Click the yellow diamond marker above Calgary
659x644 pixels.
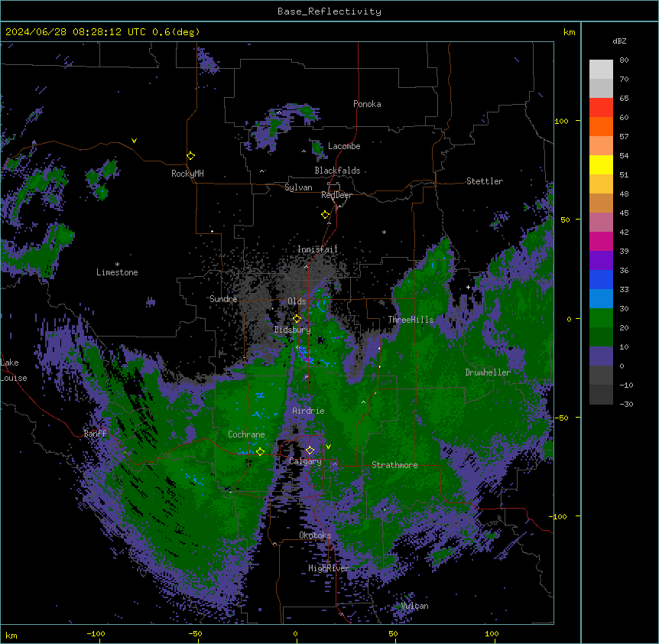(310, 450)
